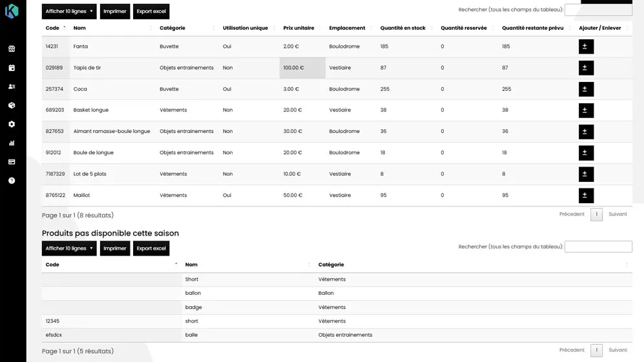This screenshot has height=362, width=644.
Task: Sort upper table by Code column
Action: point(56,28)
